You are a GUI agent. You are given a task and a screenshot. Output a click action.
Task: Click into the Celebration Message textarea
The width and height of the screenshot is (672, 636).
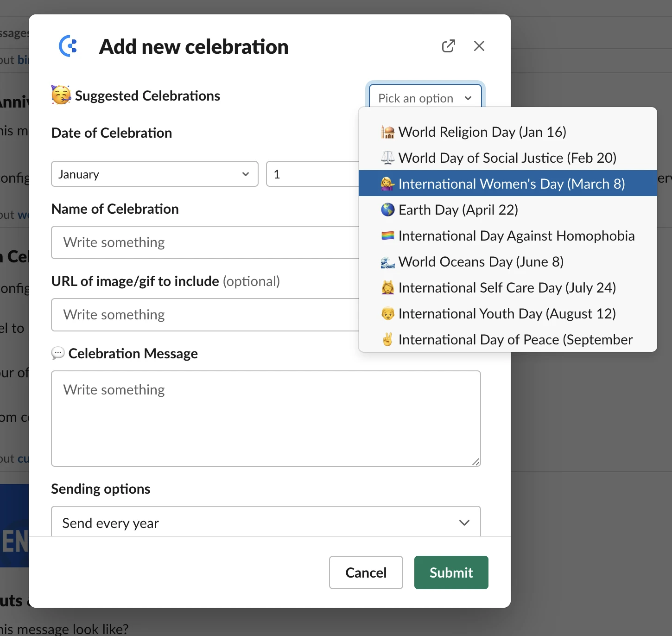click(266, 419)
